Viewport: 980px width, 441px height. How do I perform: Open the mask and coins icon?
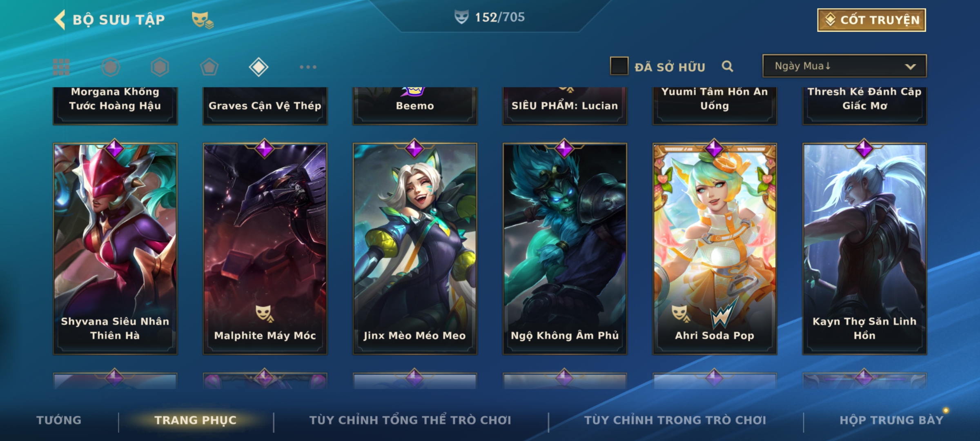click(x=203, y=20)
